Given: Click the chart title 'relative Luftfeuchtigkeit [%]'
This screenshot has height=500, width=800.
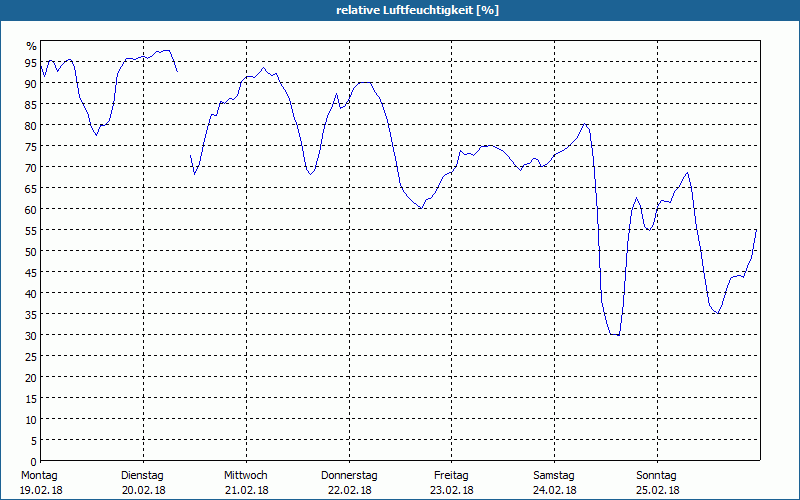Looking at the screenshot, I should click(x=417, y=10).
